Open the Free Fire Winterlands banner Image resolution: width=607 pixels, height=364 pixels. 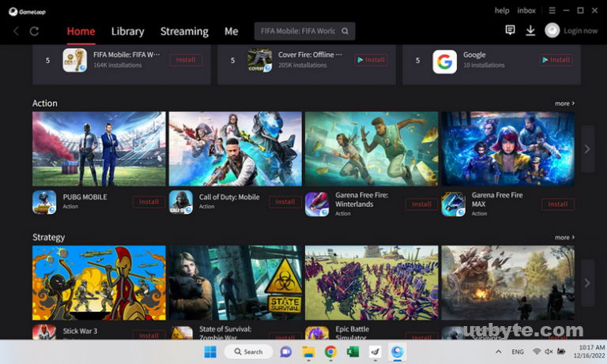pyautogui.click(x=371, y=149)
